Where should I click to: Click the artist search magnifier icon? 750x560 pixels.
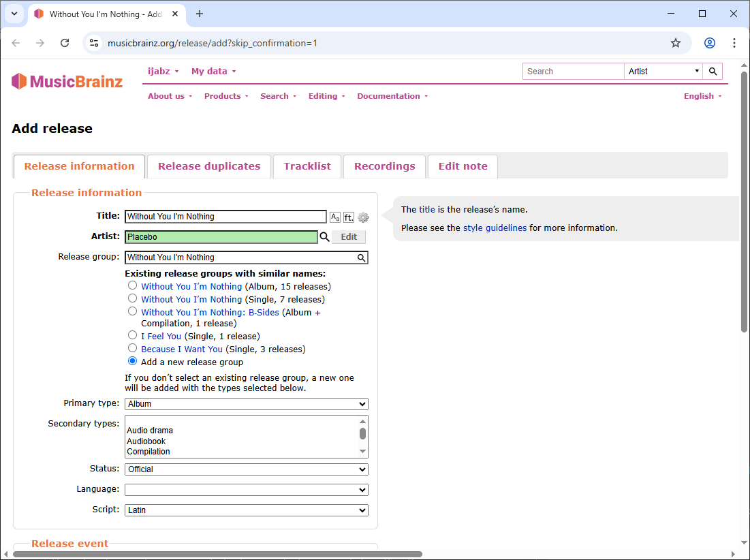pos(325,236)
